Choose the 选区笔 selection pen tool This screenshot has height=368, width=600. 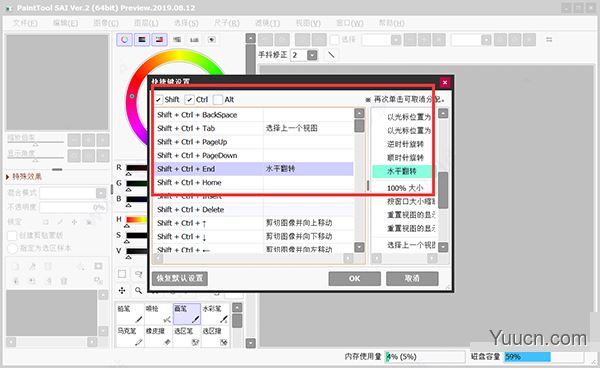187,336
